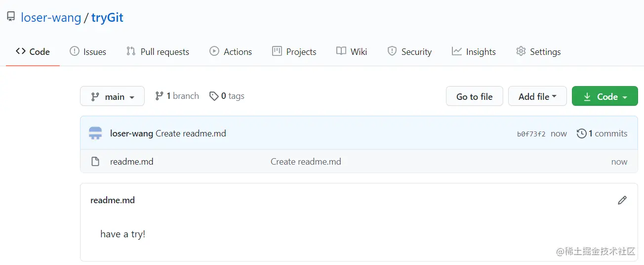Open the Pull requests tab

pyautogui.click(x=158, y=51)
